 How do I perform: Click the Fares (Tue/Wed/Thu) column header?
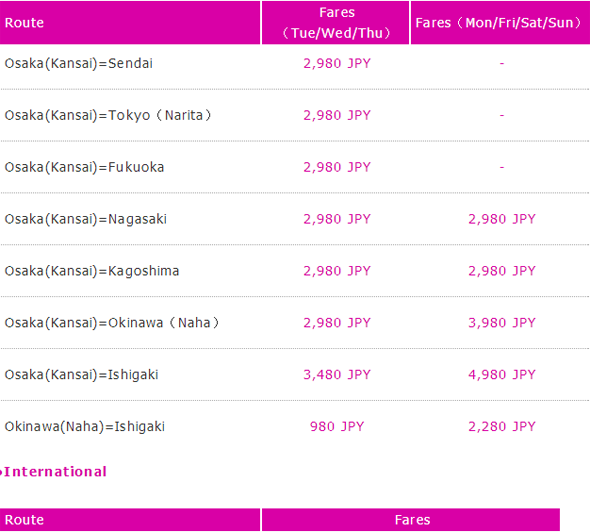(x=336, y=23)
